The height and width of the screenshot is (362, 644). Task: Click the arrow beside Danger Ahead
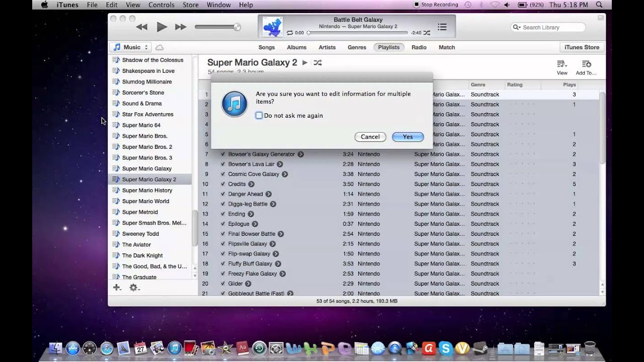[x=269, y=194]
